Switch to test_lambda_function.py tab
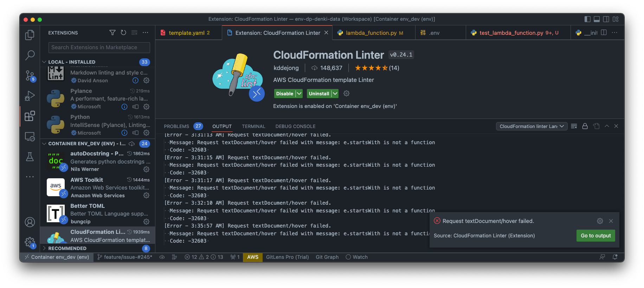 (x=518, y=33)
